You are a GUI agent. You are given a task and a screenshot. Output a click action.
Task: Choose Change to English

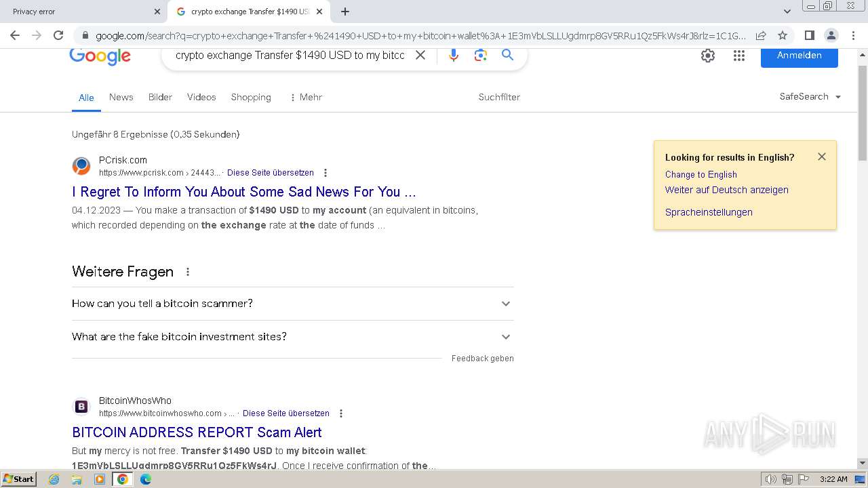pos(701,174)
